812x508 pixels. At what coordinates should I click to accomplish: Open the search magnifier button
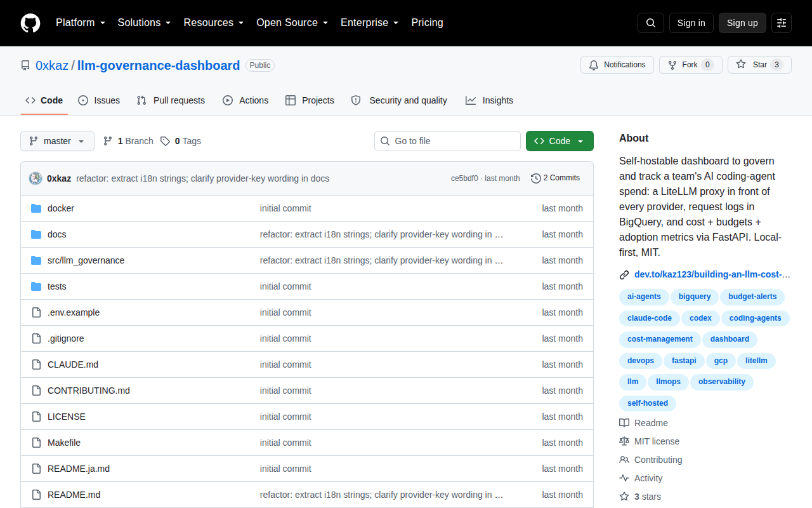pyautogui.click(x=651, y=23)
